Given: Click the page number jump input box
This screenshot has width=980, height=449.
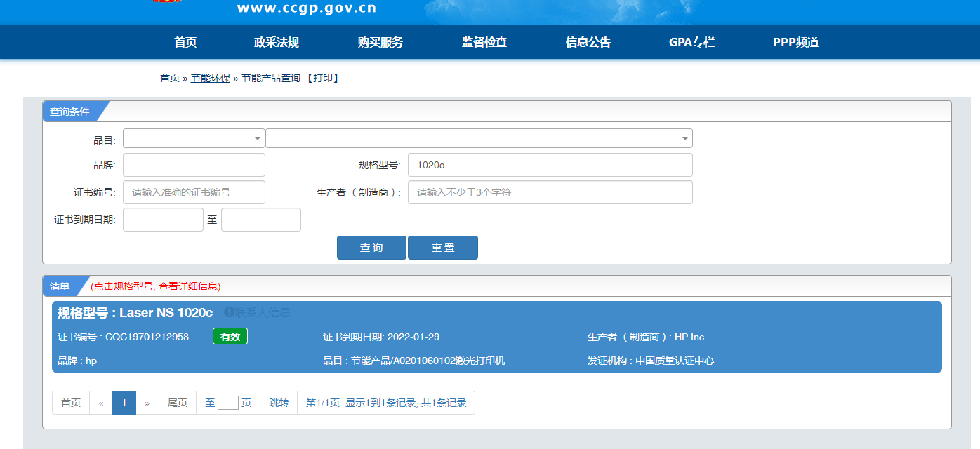Looking at the screenshot, I should click(x=228, y=403).
